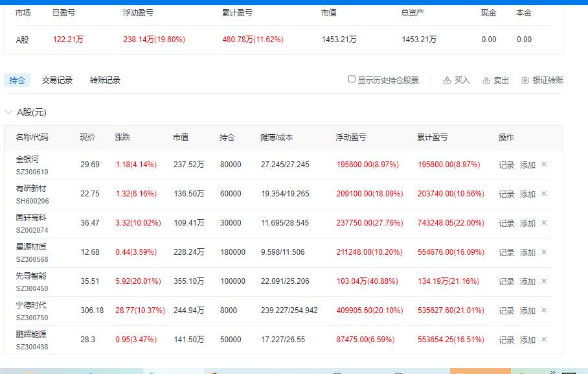Remove 有研新材 row with its × icon

544,194
